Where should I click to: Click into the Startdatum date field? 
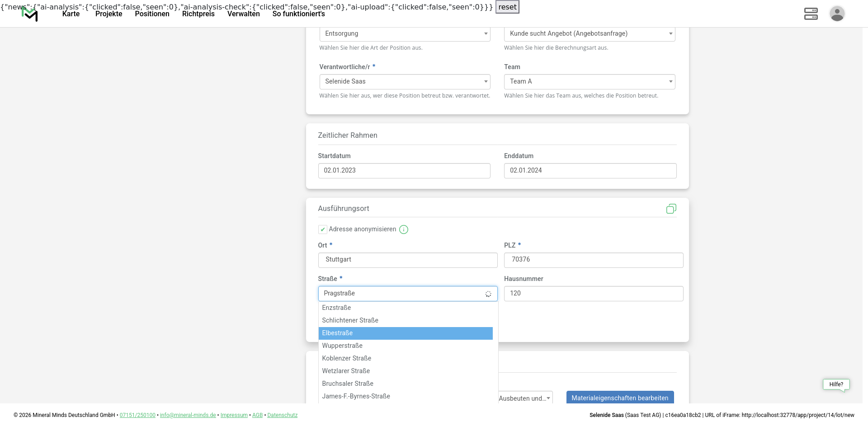[404, 171]
